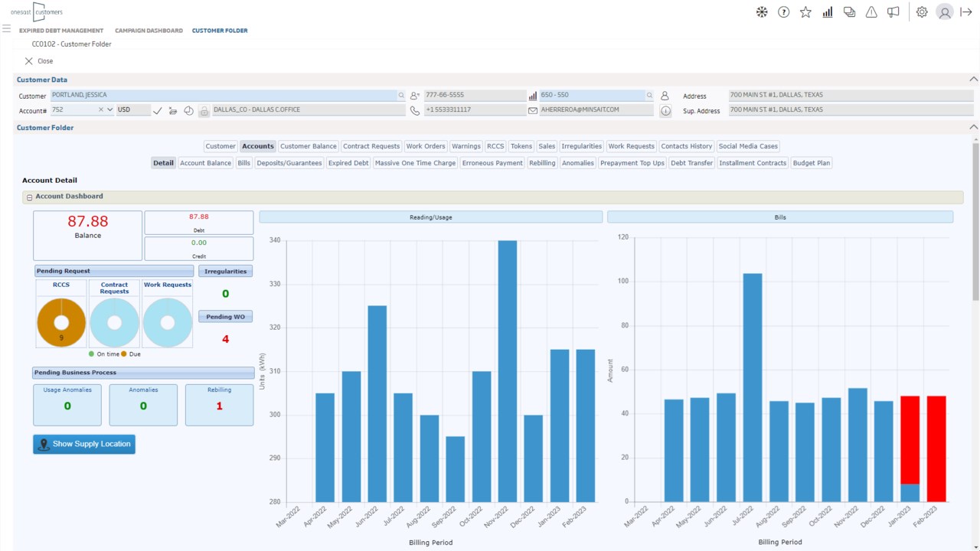
Task: Open the alerts warning triangle icon
Action: pyautogui.click(x=871, y=12)
